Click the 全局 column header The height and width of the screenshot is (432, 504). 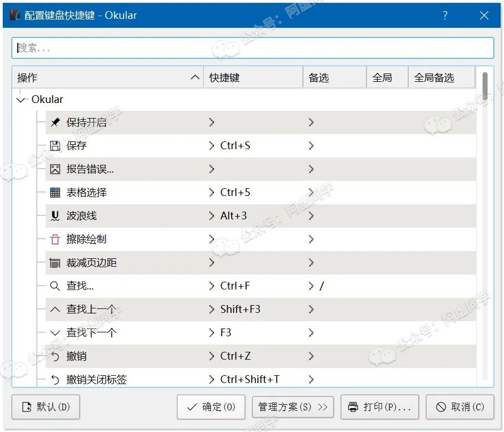387,77
